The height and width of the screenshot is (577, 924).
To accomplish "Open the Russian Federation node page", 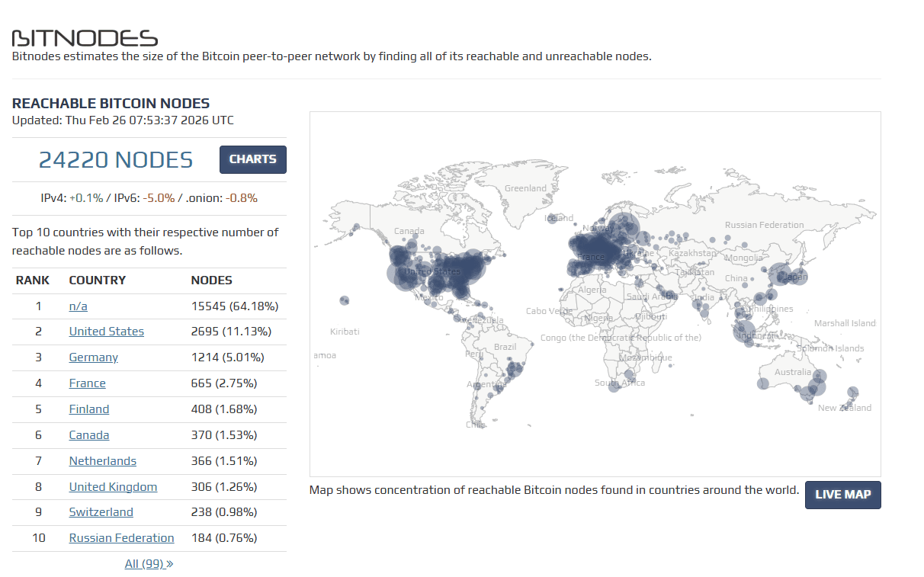I will pyautogui.click(x=121, y=537).
